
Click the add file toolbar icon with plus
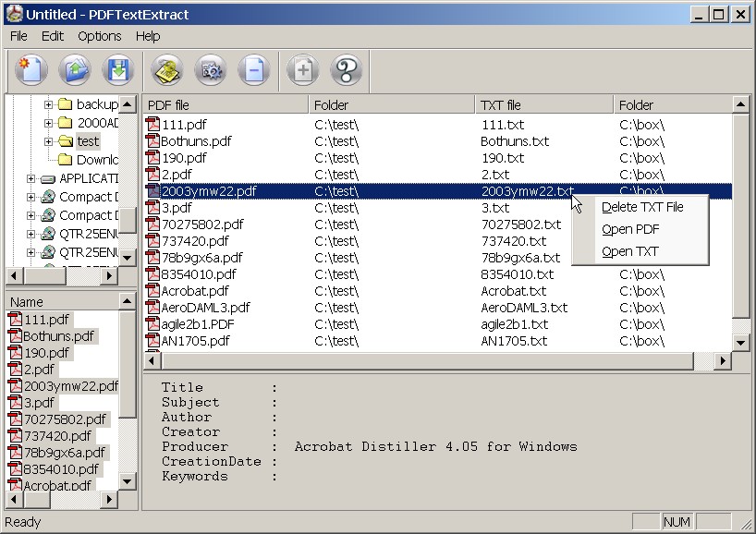(303, 70)
